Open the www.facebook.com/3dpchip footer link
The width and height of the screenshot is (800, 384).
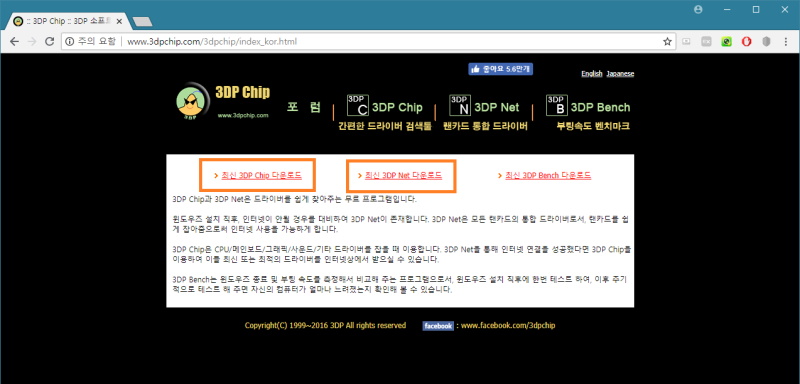508,325
